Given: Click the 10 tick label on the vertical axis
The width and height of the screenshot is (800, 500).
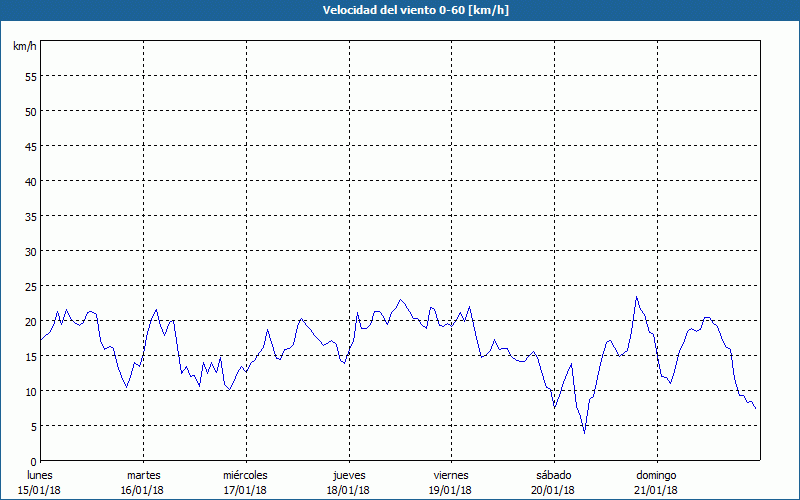Looking at the screenshot, I should tap(30, 391).
